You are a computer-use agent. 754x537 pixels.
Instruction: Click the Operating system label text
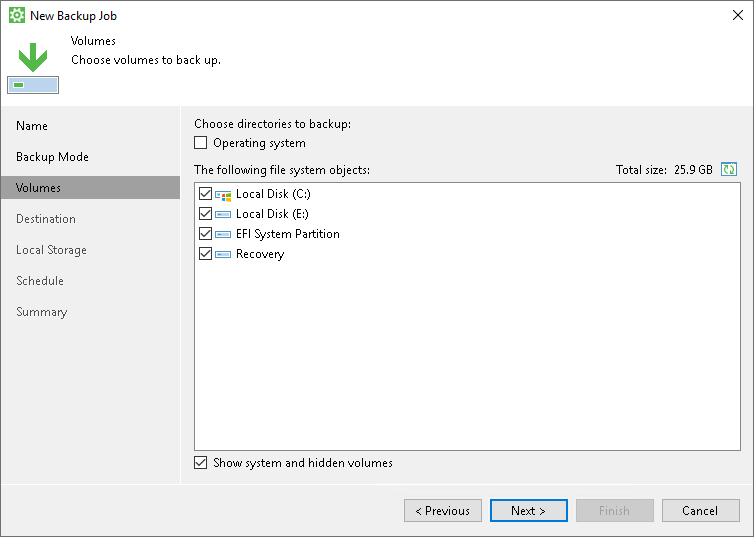tap(259, 143)
